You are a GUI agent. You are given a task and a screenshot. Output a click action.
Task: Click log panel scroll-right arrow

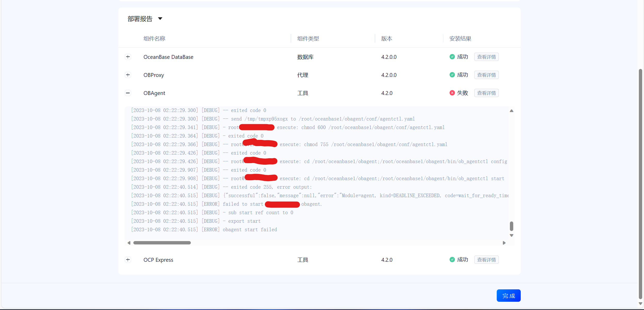click(x=504, y=243)
